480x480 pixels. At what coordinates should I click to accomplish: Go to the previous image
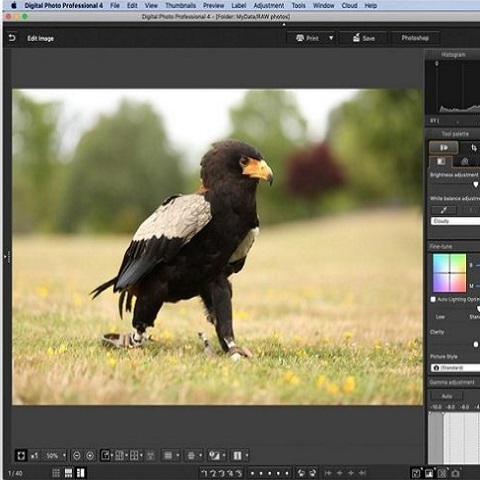pyautogui.click(x=340, y=473)
